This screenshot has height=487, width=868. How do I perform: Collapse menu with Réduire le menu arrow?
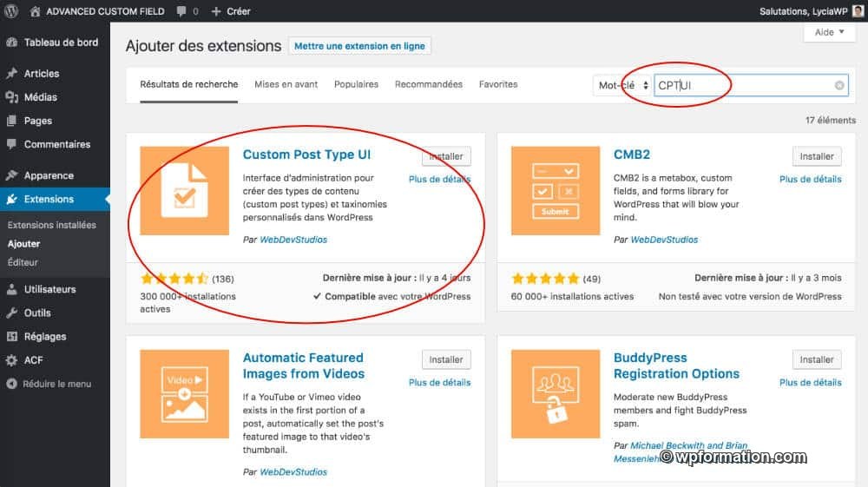coord(11,384)
